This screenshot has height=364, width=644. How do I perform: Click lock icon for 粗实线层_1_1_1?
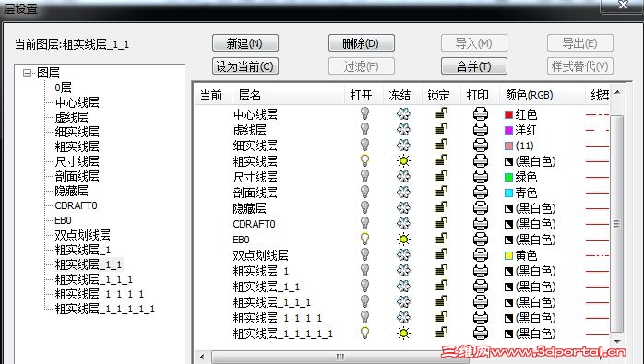click(442, 302)
